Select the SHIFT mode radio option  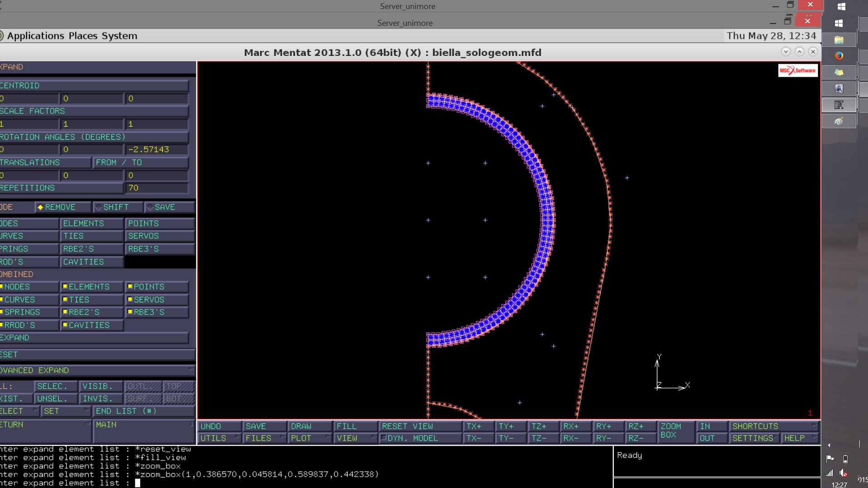coord(113,207)
